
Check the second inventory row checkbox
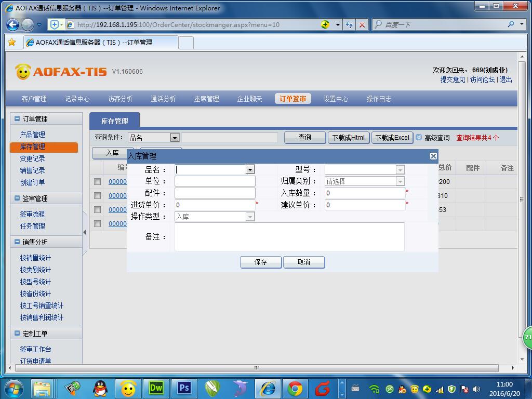(97, 195)
